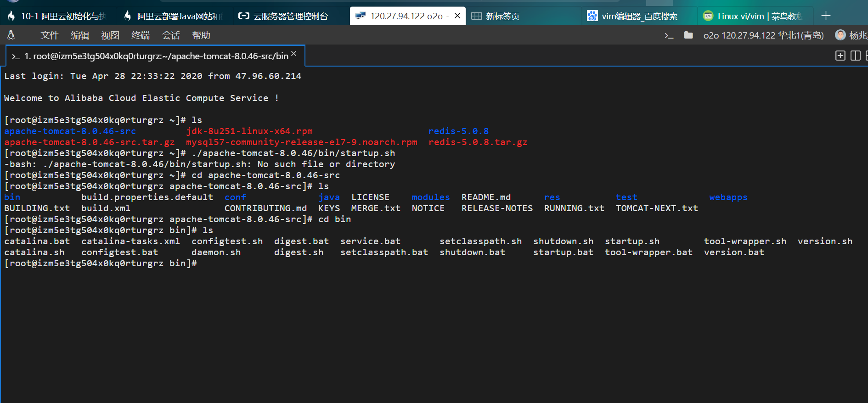Open the 文件 menu

pyautogui.click(x=50, y=35)
